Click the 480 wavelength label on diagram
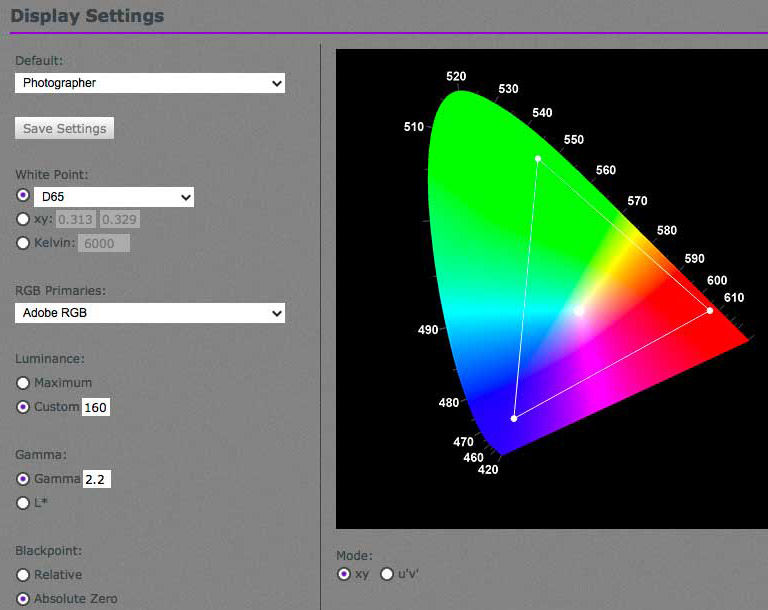 pos(449,403)
